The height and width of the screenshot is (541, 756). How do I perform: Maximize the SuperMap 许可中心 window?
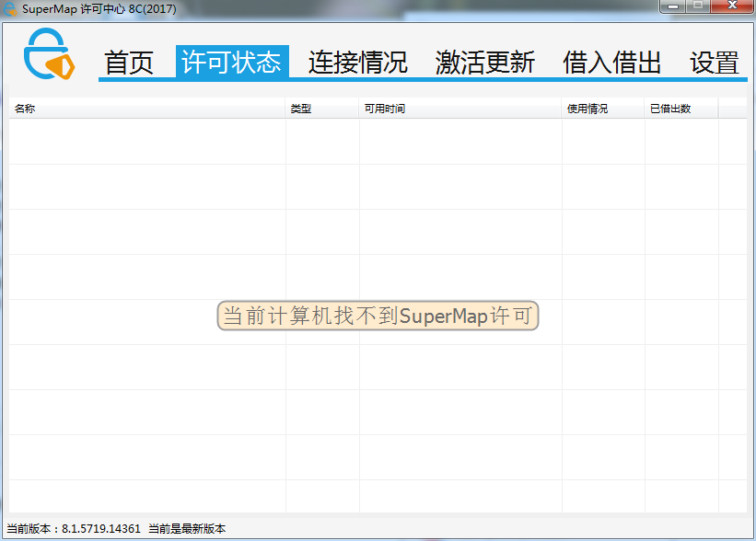[x=698, y=6]
